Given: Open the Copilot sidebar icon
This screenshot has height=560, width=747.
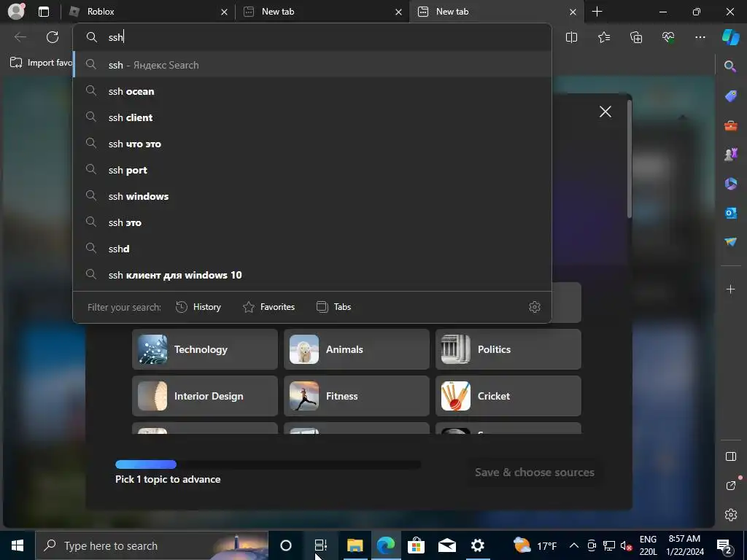Looking at the screenshot, I should click(730, 36).
